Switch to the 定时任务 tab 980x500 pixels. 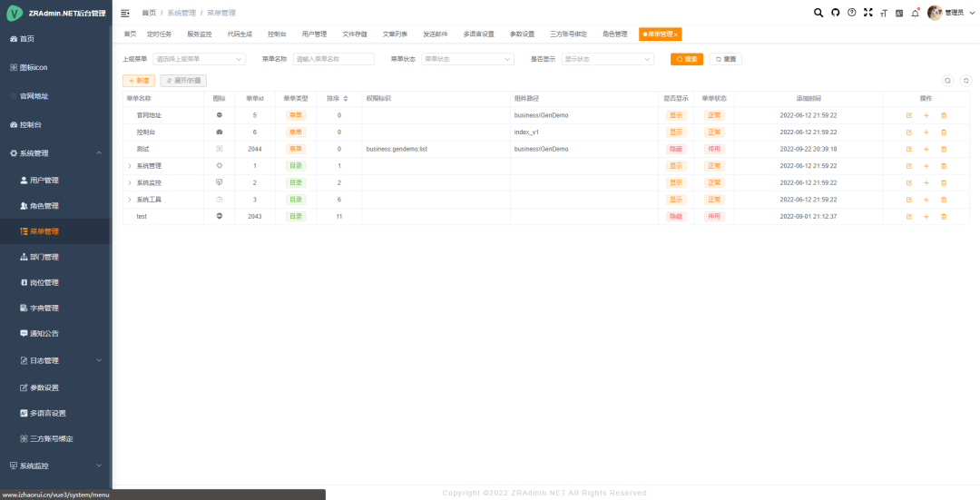pyautogui.click(x=160, y=34)
